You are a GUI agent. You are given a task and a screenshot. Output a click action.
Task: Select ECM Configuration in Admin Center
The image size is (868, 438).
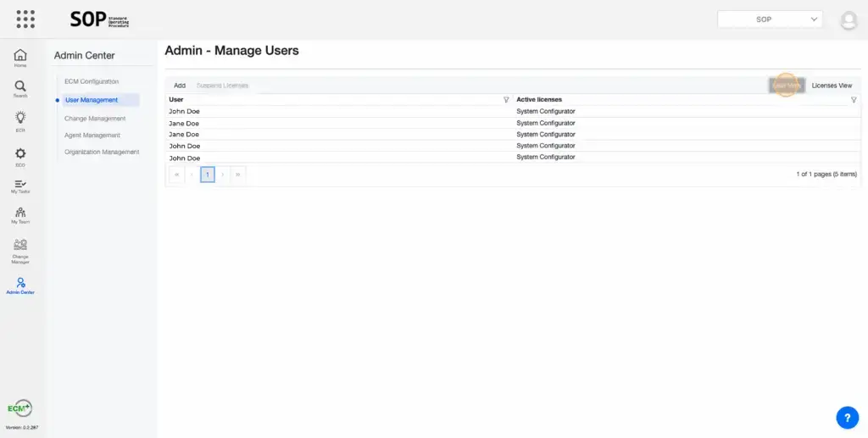(92, 81)
